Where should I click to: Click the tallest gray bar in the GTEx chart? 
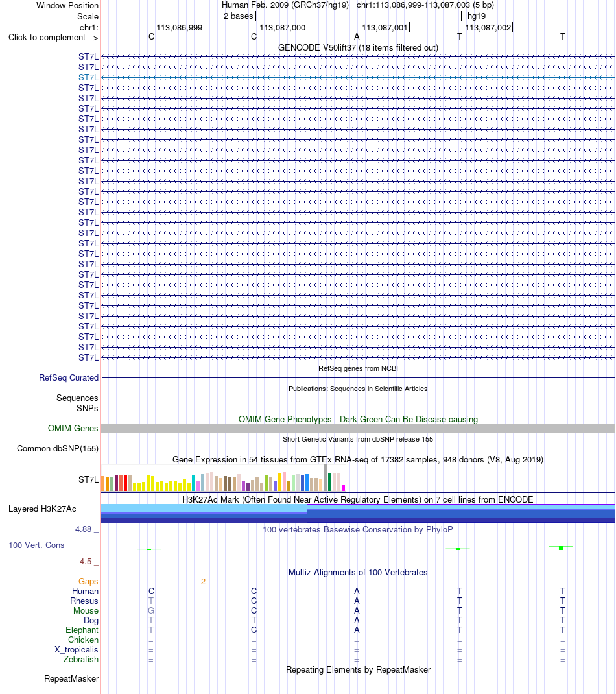326,477
